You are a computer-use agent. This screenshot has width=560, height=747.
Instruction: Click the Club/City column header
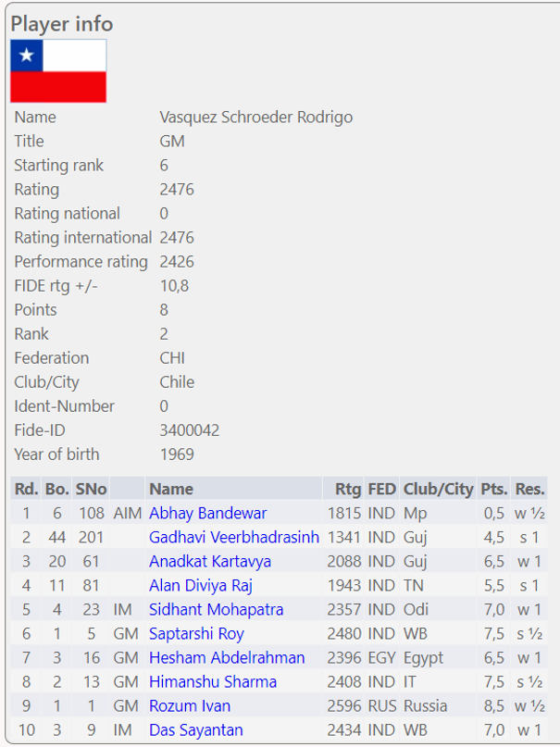438,489
